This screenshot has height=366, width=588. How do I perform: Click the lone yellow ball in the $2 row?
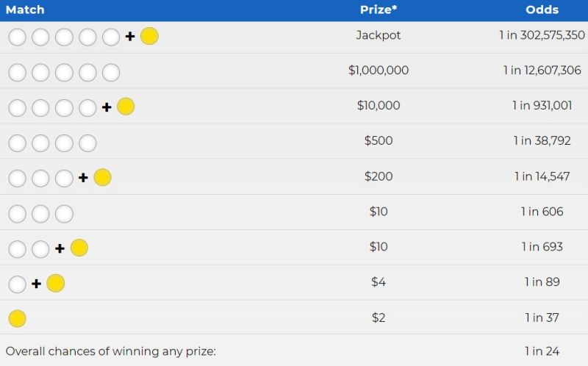pyautogui.click(x=17, y=318)
